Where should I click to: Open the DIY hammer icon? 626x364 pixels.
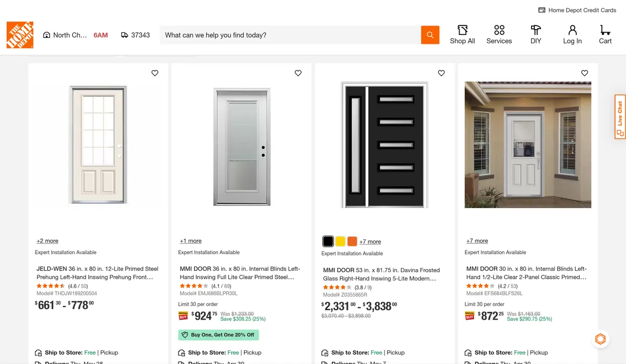pos(536,34)
